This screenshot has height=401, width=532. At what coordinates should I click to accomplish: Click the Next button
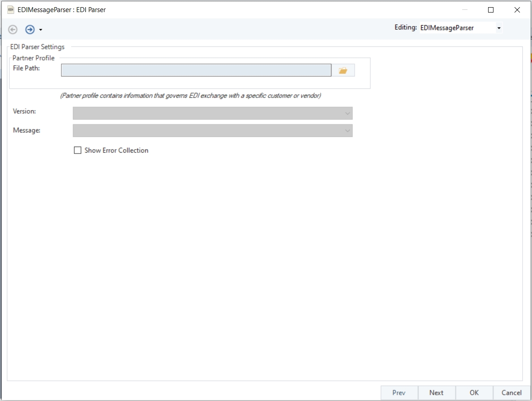436,392
